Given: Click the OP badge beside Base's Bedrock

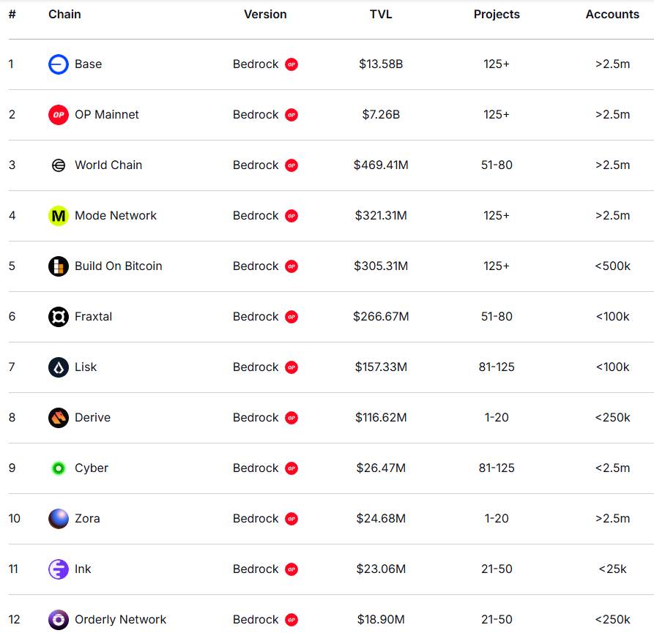Looking at the screenshot, I should click(291, 64).
